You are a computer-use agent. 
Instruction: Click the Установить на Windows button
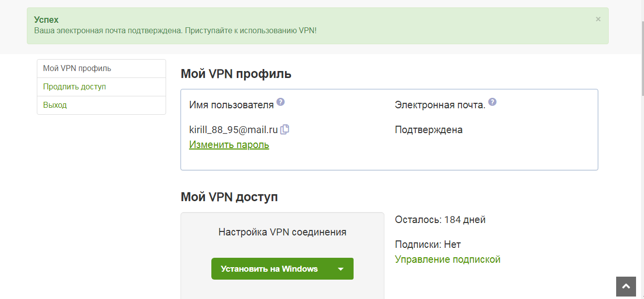[x=269, y=269]
